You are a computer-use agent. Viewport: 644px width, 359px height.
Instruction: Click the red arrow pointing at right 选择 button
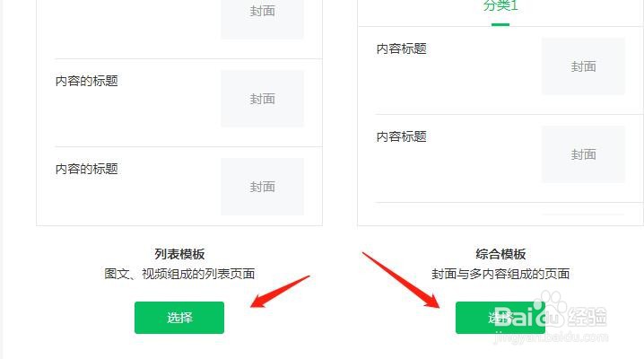click(401, 279)
